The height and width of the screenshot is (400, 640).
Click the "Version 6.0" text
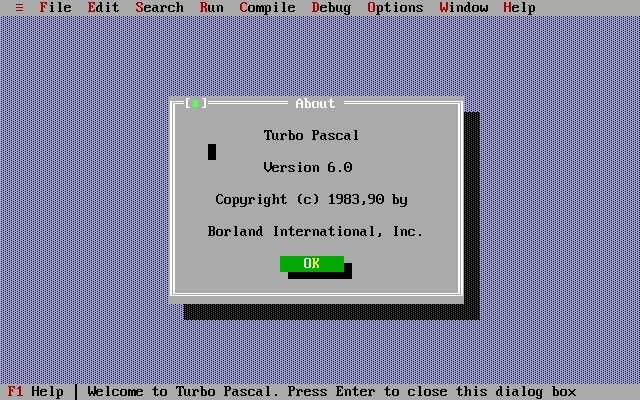point(308,167)
